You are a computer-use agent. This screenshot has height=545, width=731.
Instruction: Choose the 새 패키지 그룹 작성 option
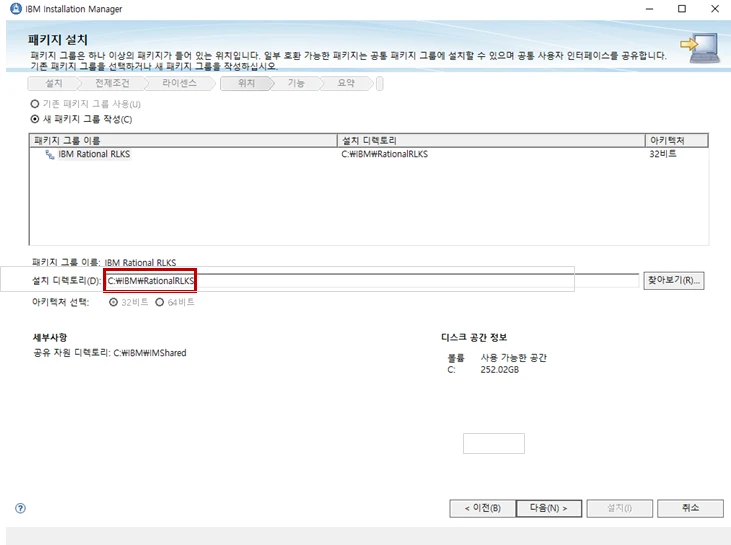[x=36, y=119]
